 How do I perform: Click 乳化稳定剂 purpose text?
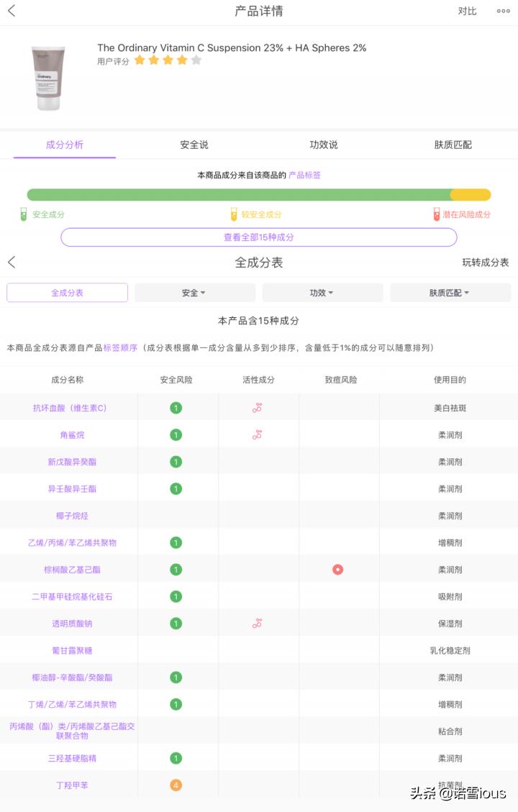[450, 650]
